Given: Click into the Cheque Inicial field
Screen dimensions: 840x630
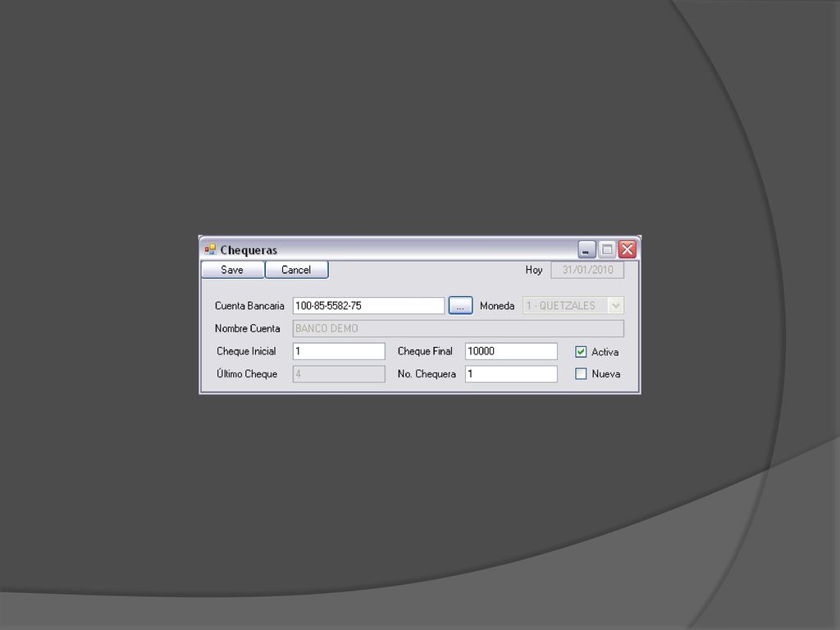Looking at the screenshot, I should [339, 351].
